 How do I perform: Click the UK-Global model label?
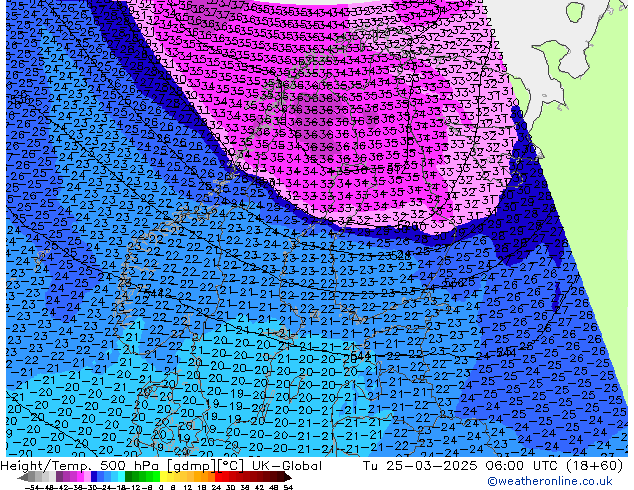coord(287,466)
